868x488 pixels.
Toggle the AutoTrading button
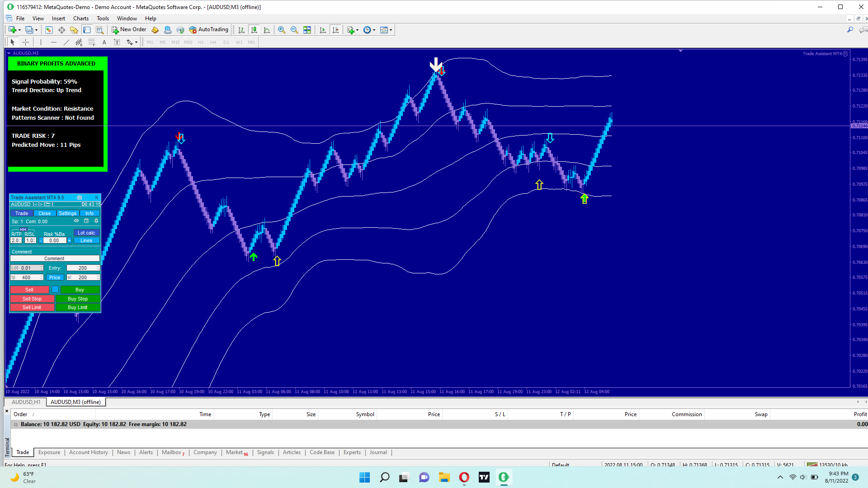tap(208, 30)
